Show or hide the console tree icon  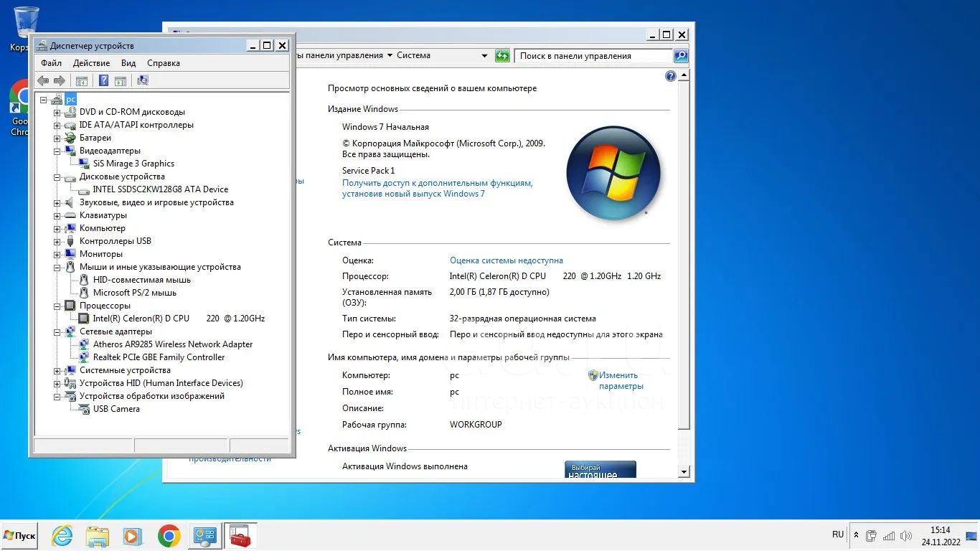(x=82, y=81)
